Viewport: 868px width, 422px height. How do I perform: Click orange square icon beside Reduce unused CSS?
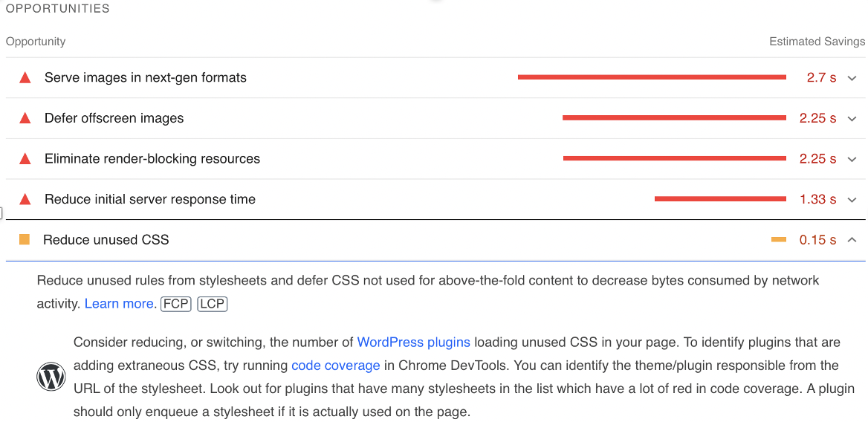[24, 239]
